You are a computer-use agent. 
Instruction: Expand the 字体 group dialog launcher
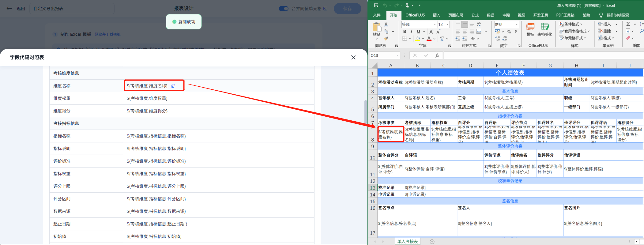pos(450,46)
